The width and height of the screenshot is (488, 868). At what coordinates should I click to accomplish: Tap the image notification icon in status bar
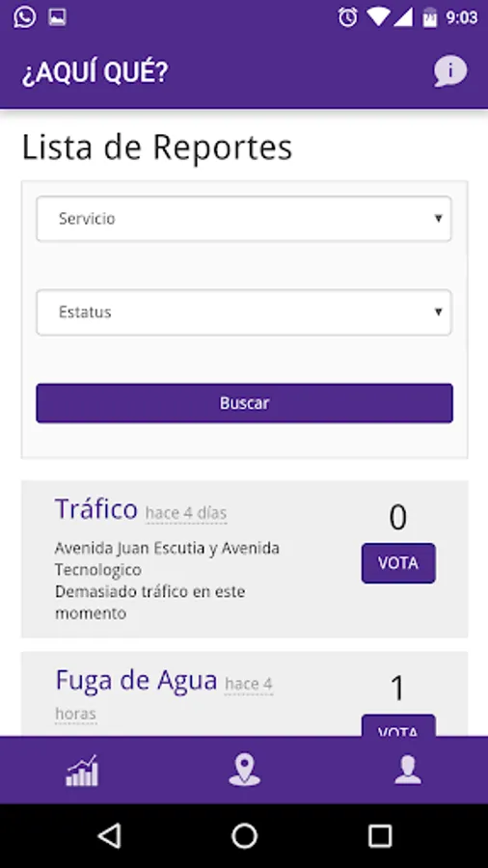pyautogui.click(x=57, y=17)
